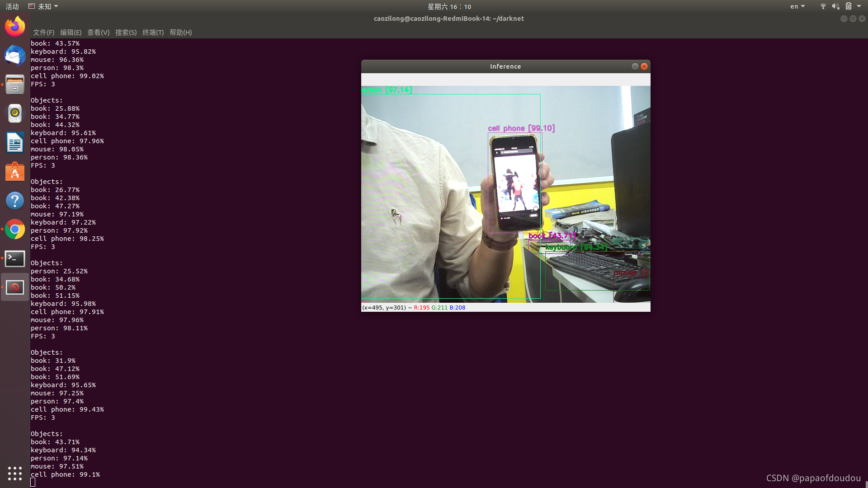Click terminal line 'book: 51.69%'
Image resolution: width=868 pixels, height=488 pixels.
pos(55,377)
